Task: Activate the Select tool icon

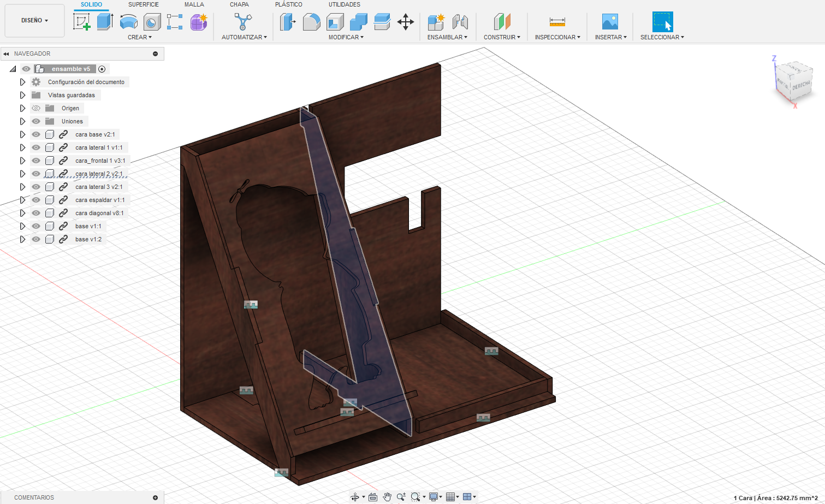Action: 662,22
